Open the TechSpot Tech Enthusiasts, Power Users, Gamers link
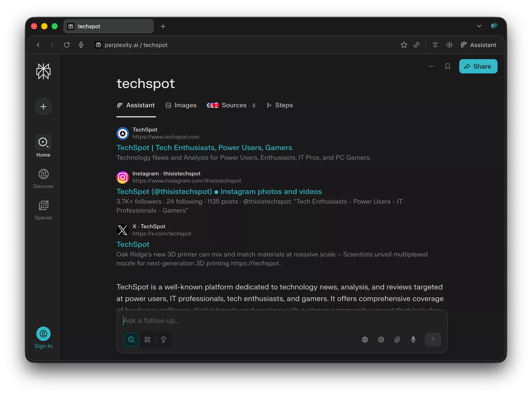The width and height of the screenshot is (532, 396). click(204, 147)
